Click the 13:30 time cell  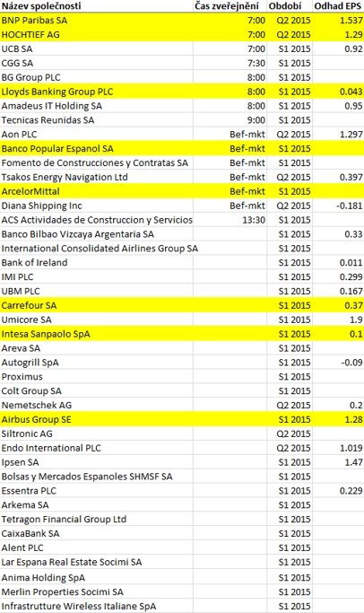pyautogui.click(x=230, y=220)
